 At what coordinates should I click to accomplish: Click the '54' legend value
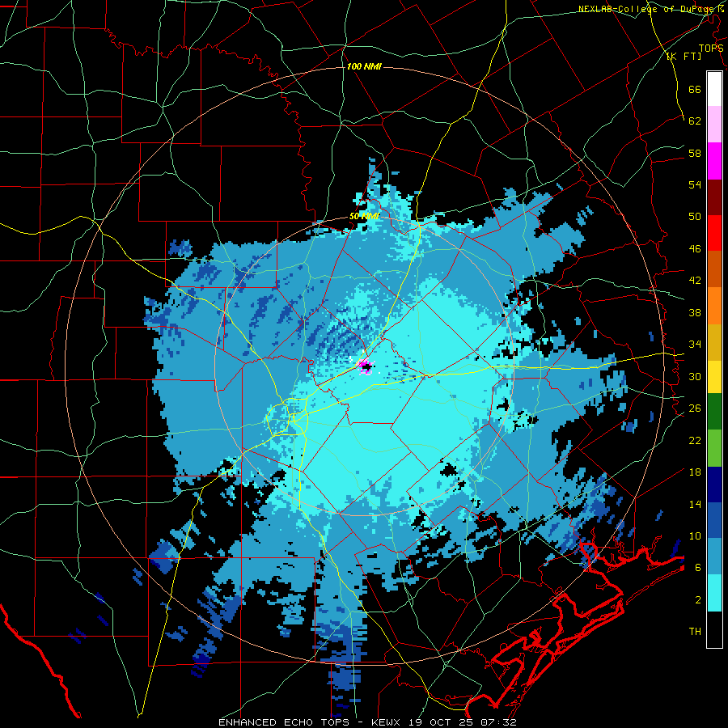pos(695,184)
